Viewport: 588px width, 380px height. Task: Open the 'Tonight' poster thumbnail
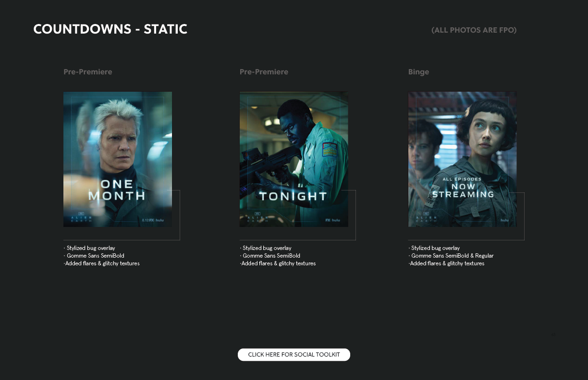(294, 159)
